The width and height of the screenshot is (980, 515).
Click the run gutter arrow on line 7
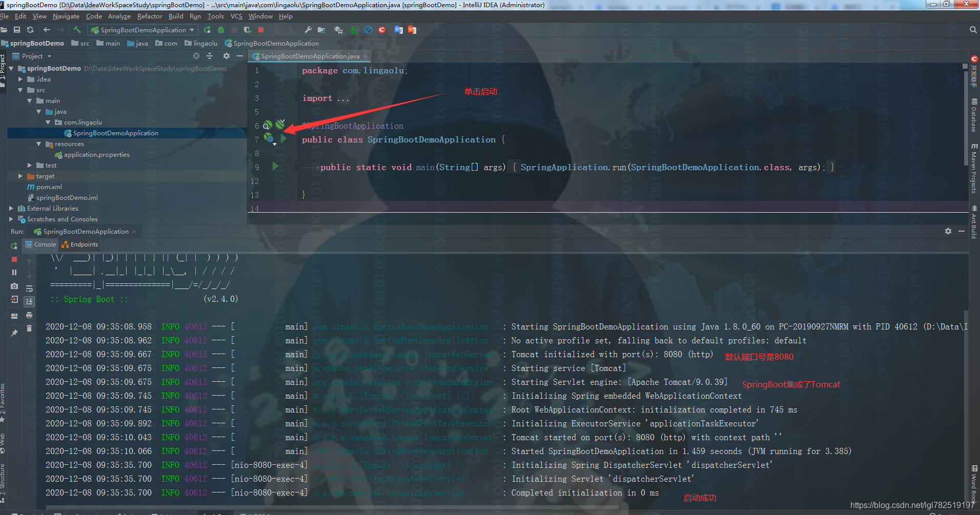(x=283, y=138)
